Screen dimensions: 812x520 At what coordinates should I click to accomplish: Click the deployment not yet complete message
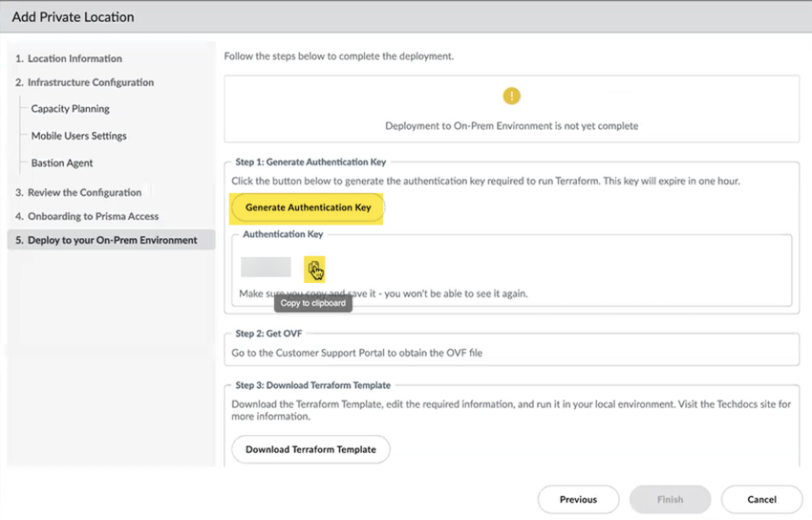(511, 125)
